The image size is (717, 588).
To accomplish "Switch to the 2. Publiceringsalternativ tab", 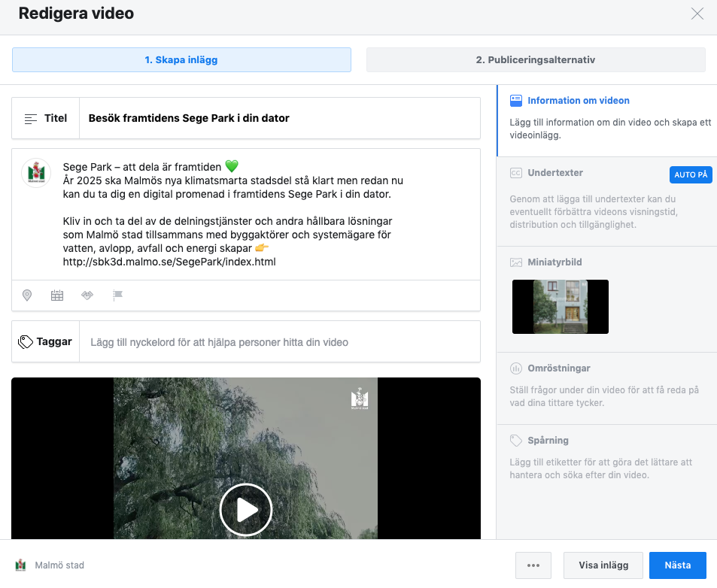I will pos(536,60).
